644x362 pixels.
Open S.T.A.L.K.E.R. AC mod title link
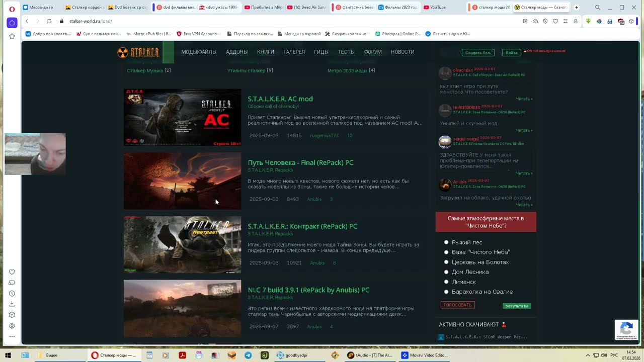pyautogui.click(x=280, y=99)
